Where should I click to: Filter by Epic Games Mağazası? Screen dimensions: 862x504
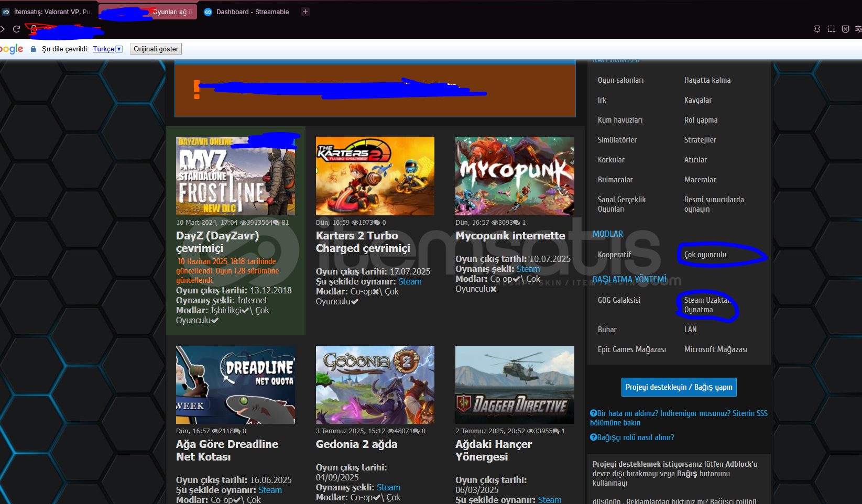pos(632,349)
